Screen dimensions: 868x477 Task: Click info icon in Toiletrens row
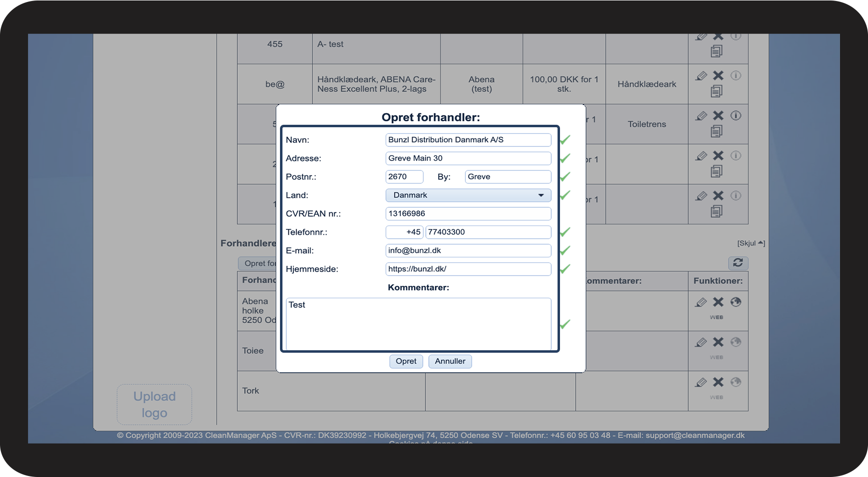click(735, 115)
